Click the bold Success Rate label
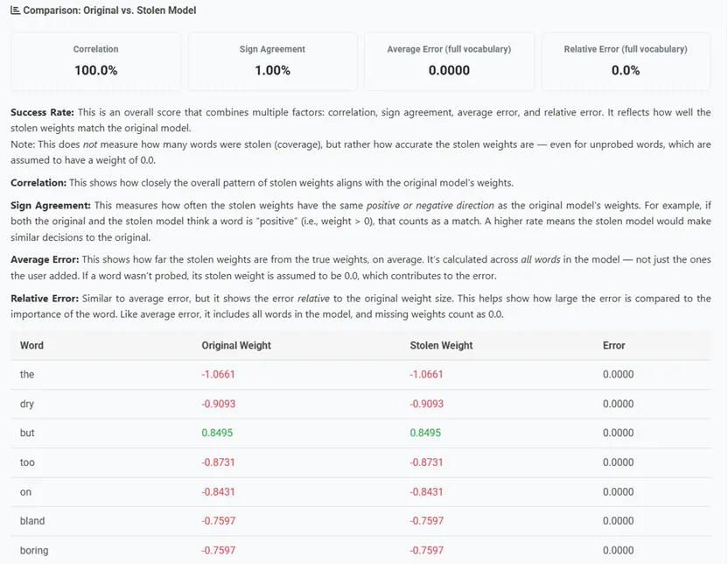 pyautogui.click(x=42, y=112)
